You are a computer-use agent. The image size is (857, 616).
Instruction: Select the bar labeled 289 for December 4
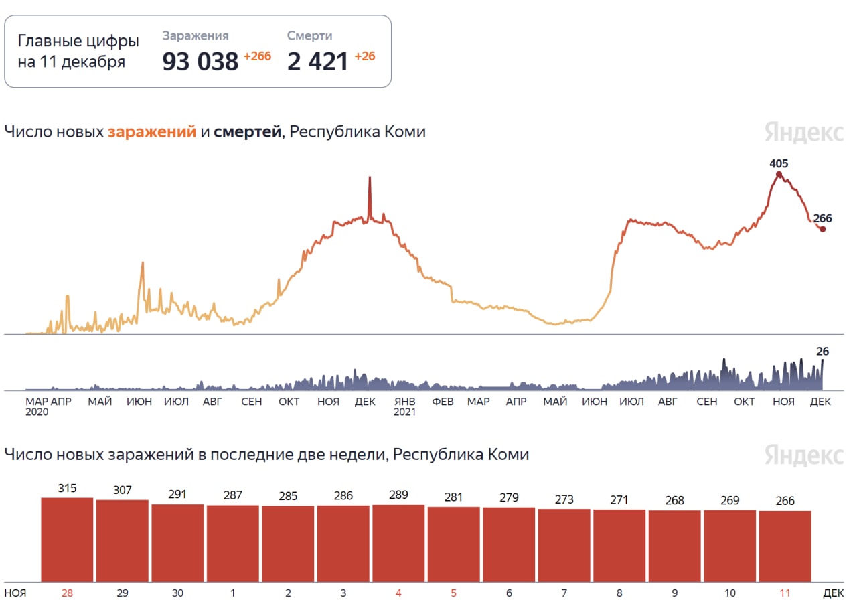point(398,543)
